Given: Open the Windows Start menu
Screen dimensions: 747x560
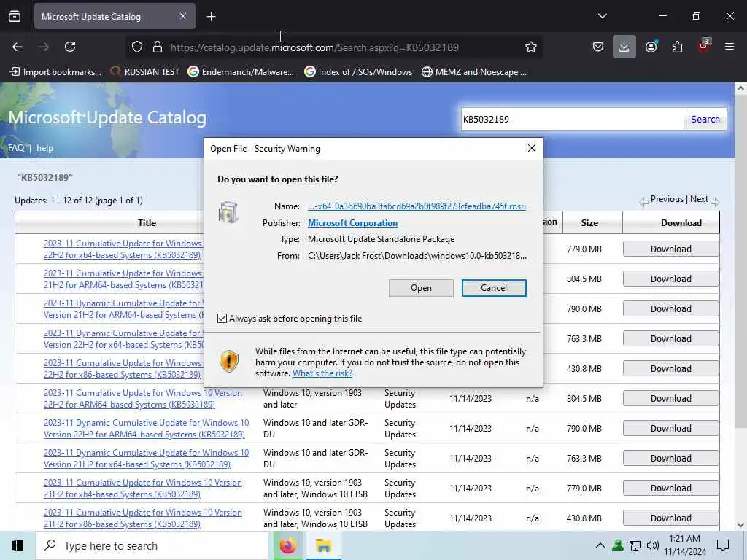Looking at the screenshot, I should [x=18, y=545].
